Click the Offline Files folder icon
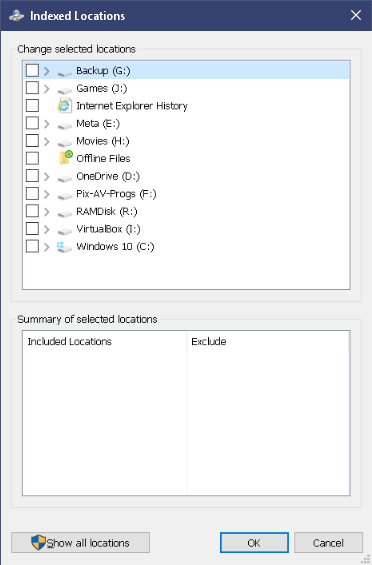This screenshot has width=372, height=565. coord(66,158)
